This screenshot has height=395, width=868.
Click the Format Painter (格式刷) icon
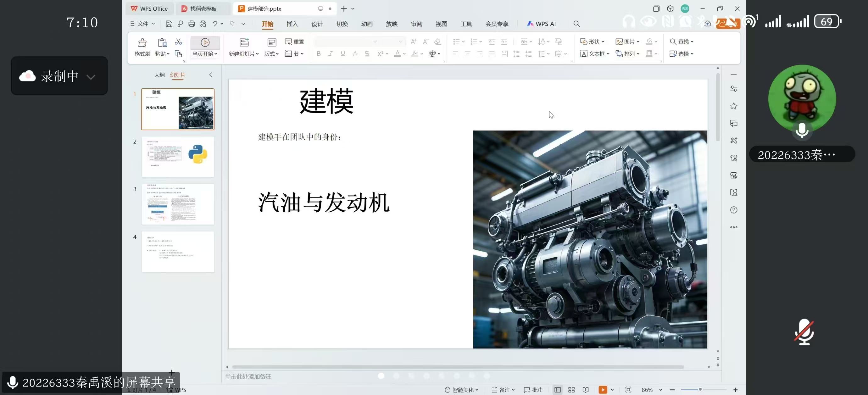pyautogui.click(x=142, y=42)
